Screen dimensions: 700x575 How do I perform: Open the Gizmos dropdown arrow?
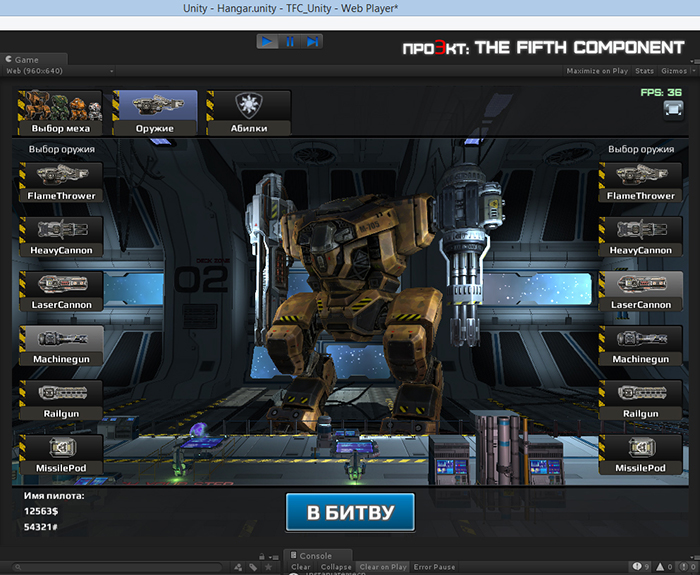point(693,71)
